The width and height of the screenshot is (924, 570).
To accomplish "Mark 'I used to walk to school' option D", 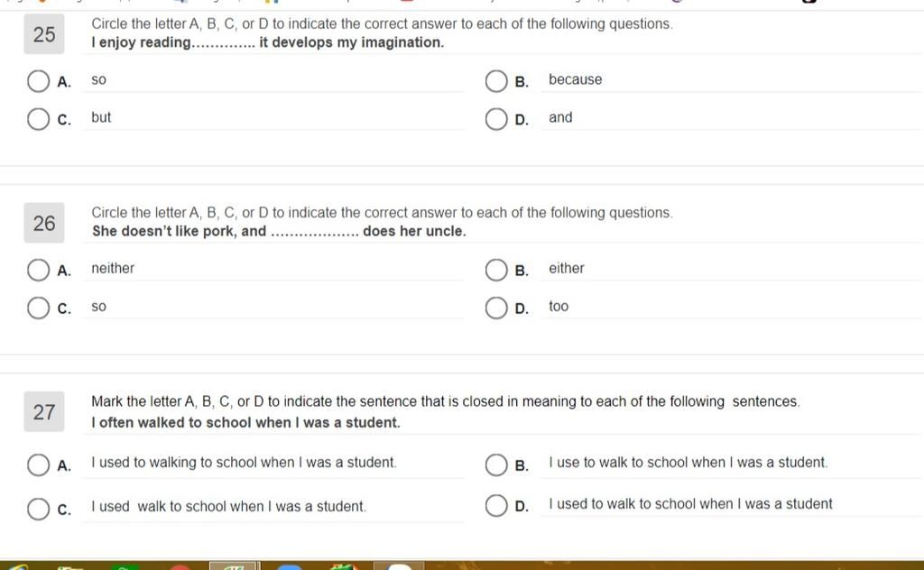I will tap(496, 505).
